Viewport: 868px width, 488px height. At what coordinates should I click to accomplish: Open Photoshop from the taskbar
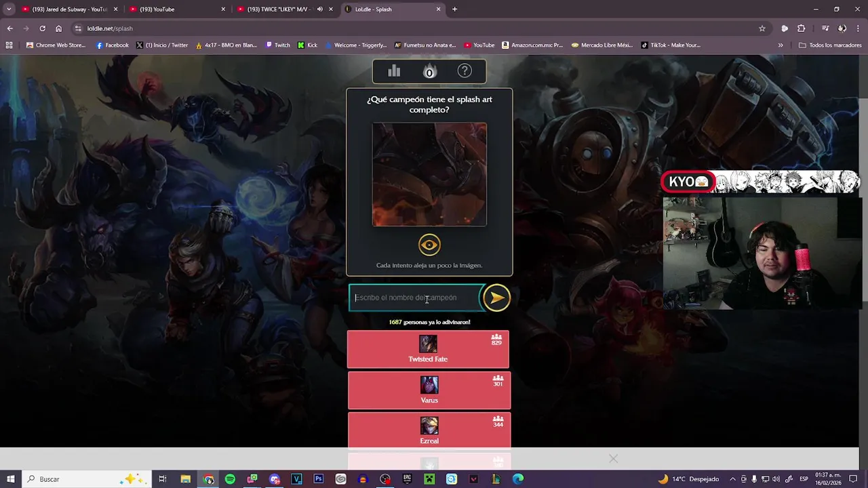point(318,479)
